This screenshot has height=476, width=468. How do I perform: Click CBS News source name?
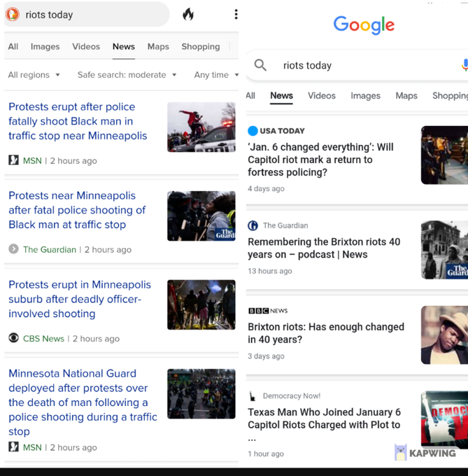pos(43,338)
